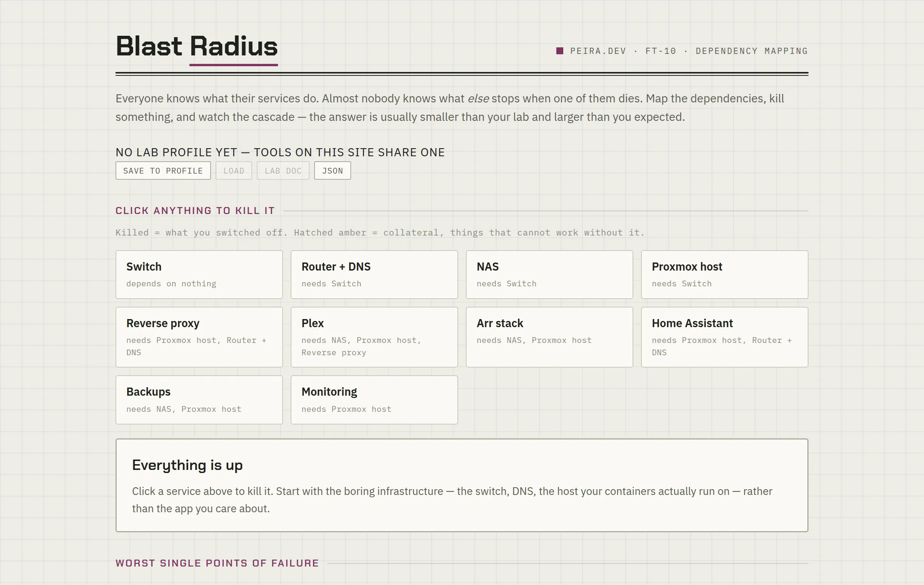Image resolution: width=924 pixels, height=585 pixels.
Task: Click the 'Everyone knows what their services do' intro paragraph
Action: pos(450,108)
